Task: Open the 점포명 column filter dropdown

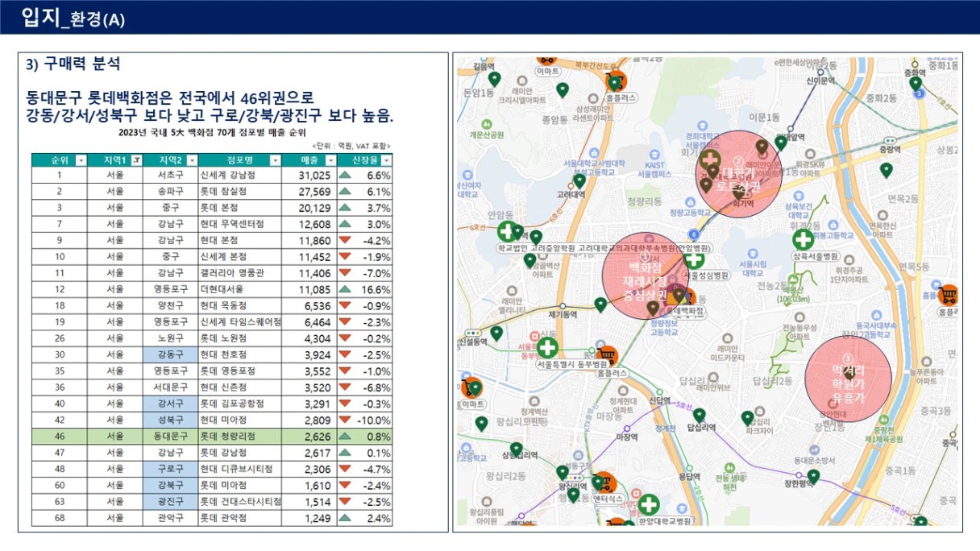Action: coord(276,160)
